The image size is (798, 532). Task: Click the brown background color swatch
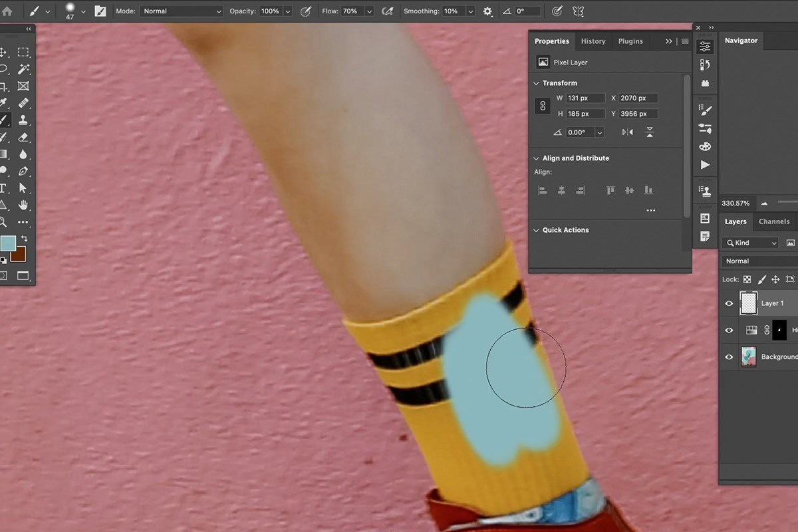point(20,256)
